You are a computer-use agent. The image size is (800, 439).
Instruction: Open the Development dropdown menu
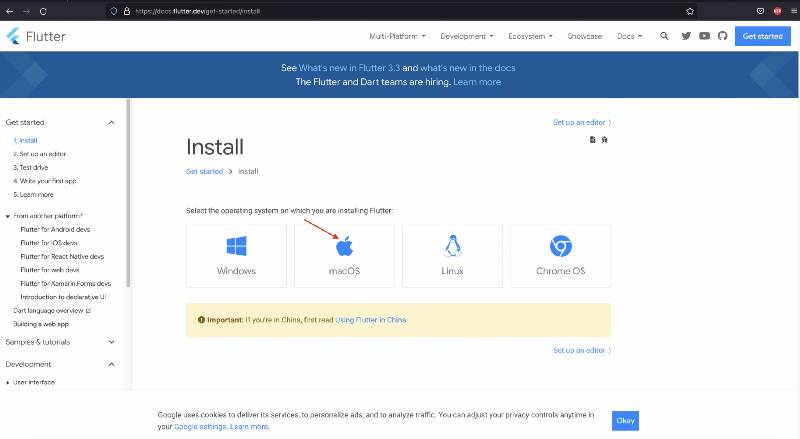pyautogui.click(x=467, y=36)
